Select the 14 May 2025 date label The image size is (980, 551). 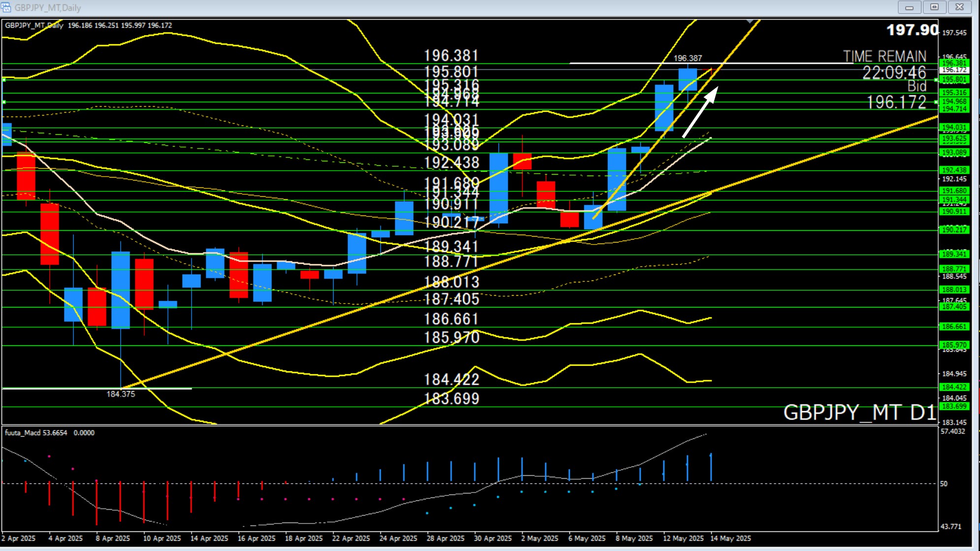click(x=730, y=538)
